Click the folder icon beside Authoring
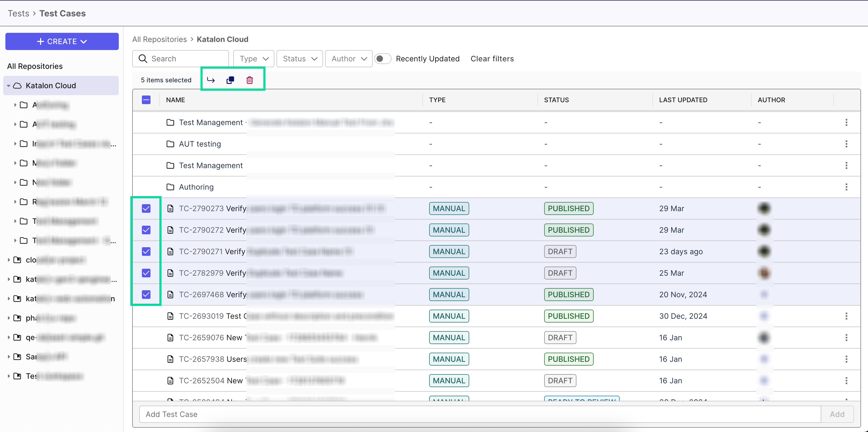This screenshot has height=432, width=868. (170, 186)
